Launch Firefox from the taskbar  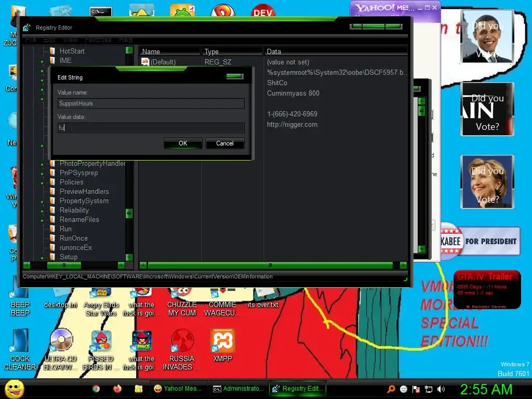(117, 389)
